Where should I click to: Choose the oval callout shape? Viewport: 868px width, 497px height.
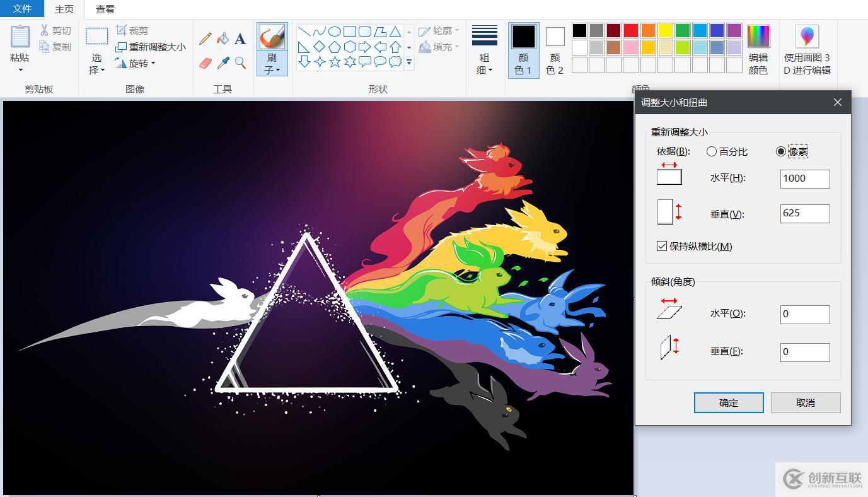380,61
